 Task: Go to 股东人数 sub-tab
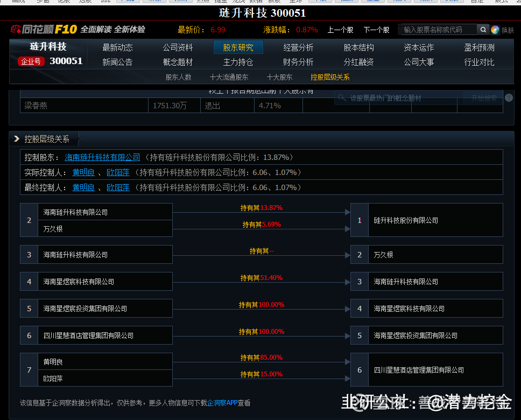tap(179, 77)
